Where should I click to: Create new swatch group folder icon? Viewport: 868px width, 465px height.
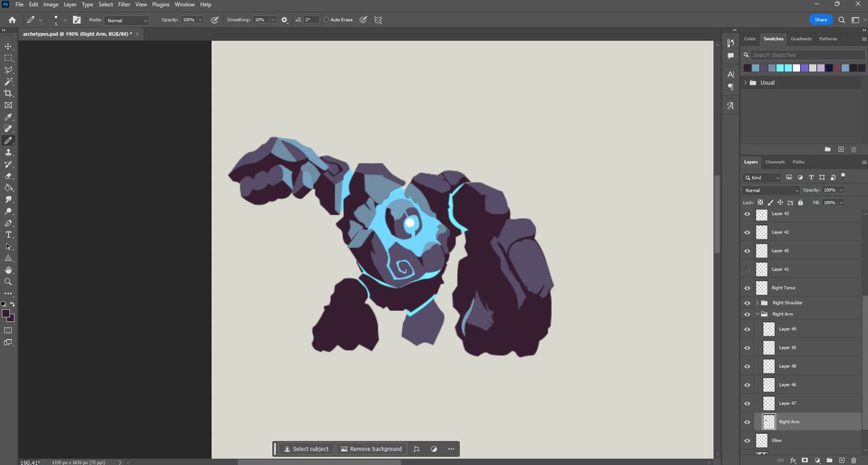828,149
